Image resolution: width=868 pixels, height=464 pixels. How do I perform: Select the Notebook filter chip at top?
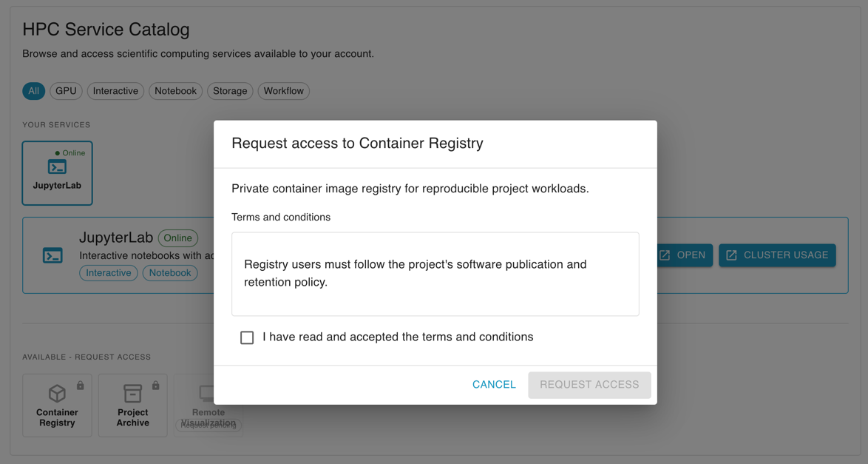pyautogui.click(x=175, y=91)
